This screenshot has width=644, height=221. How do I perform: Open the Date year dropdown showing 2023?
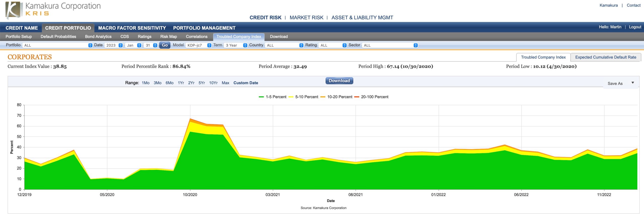(114, 45)
